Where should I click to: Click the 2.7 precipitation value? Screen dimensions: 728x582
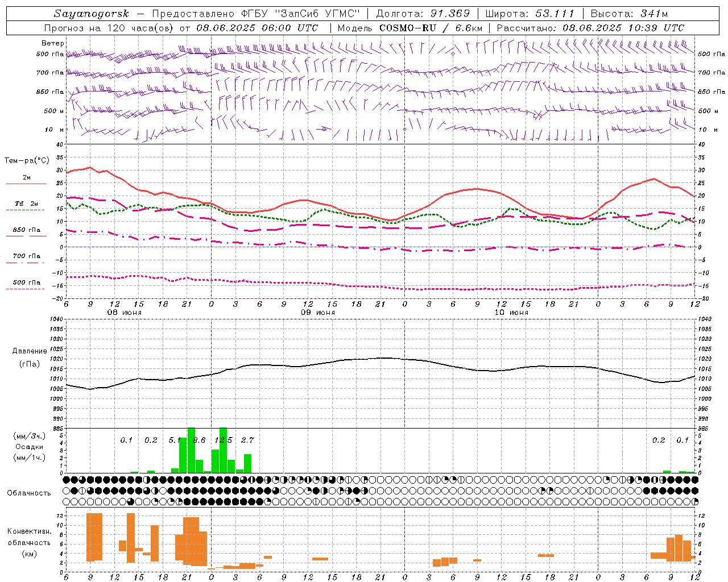point(247,440)
